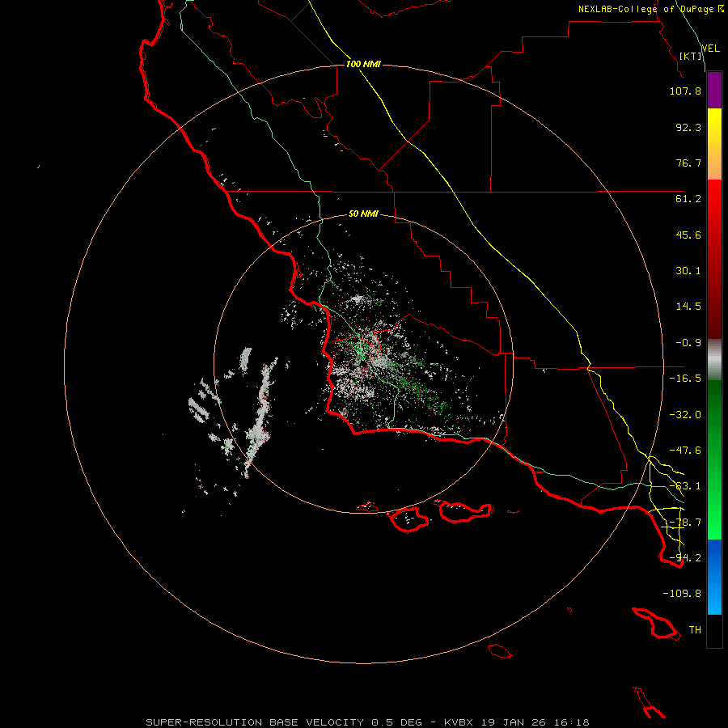Pick the yellow-orange segment of color bar
728x728 pixels.
714,144
